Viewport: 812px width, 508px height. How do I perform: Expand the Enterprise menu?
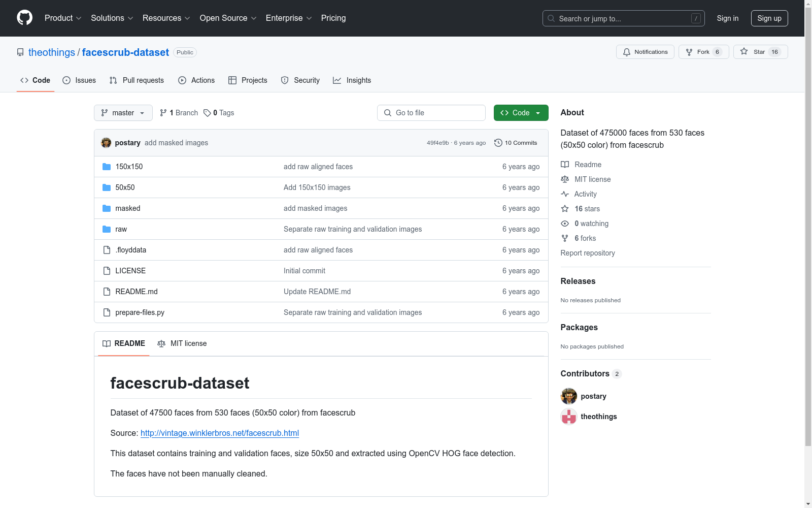[x=289, y=18]
